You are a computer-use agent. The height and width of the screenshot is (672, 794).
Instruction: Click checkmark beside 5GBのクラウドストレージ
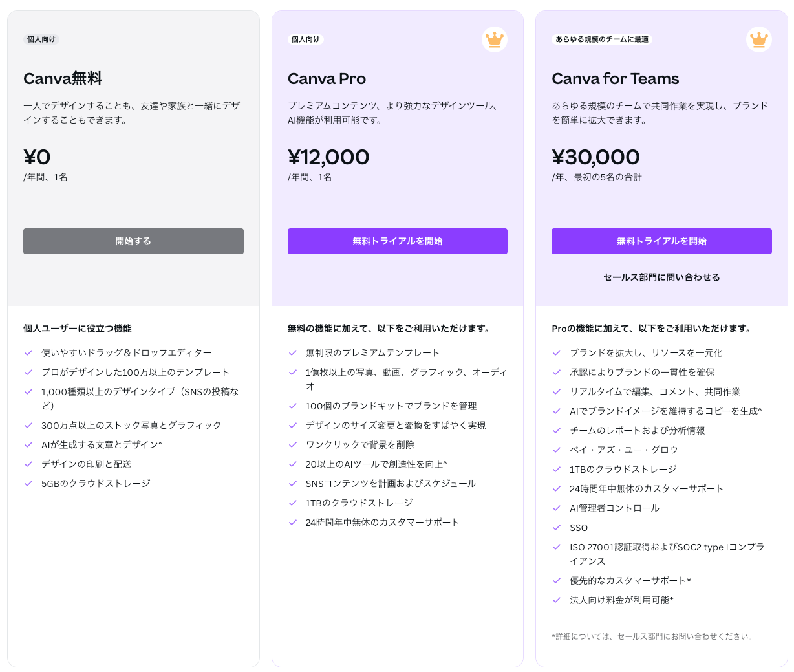pos(28,482)
